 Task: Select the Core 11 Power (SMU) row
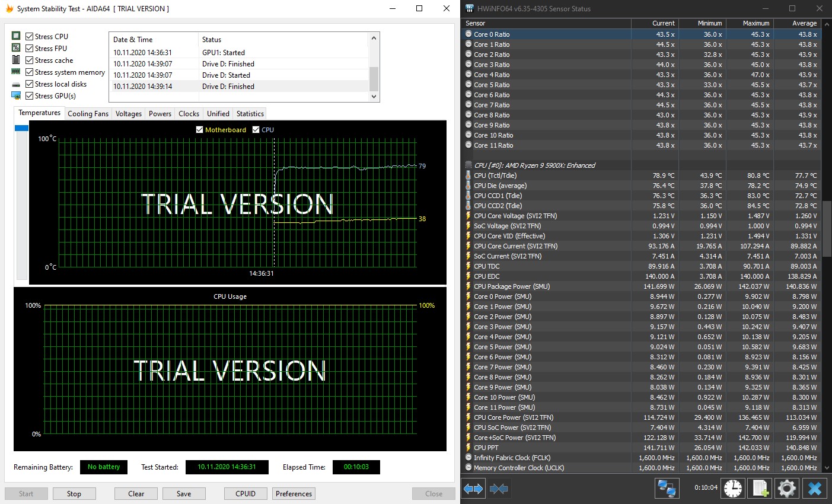[641, 407]
